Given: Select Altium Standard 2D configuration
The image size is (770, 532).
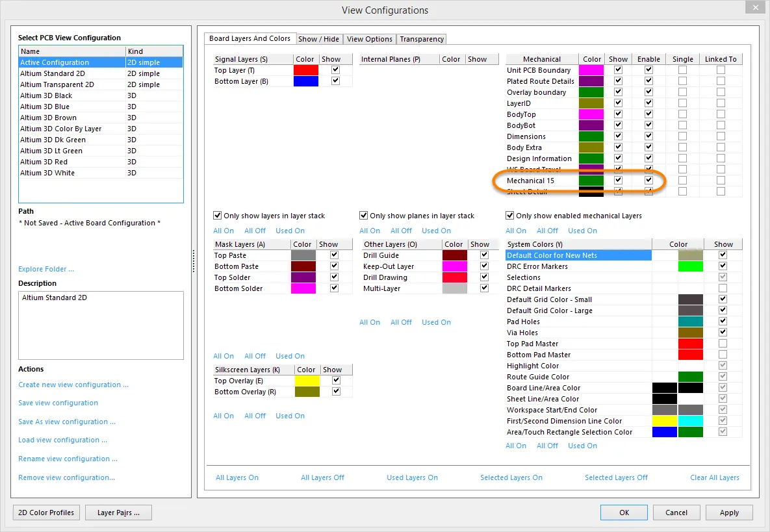Looking at the screenshot, I should tap(101, 73).
